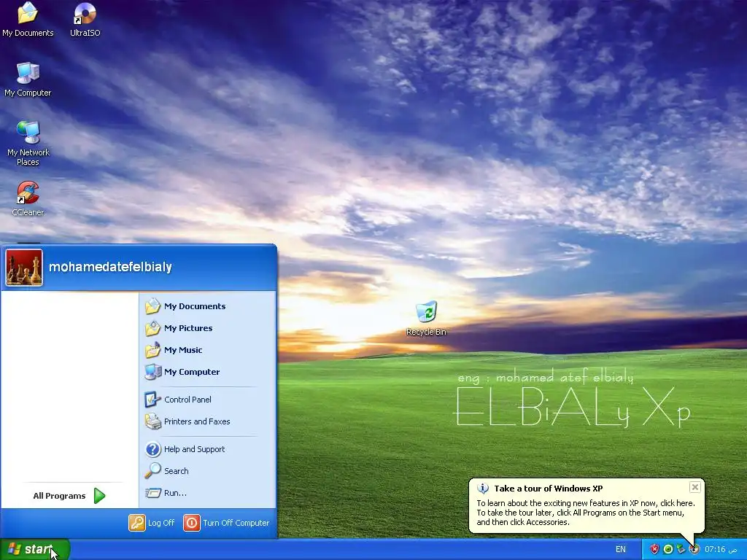
Task: Click the Start button on taskbar
Action: (x=35, y=549)
